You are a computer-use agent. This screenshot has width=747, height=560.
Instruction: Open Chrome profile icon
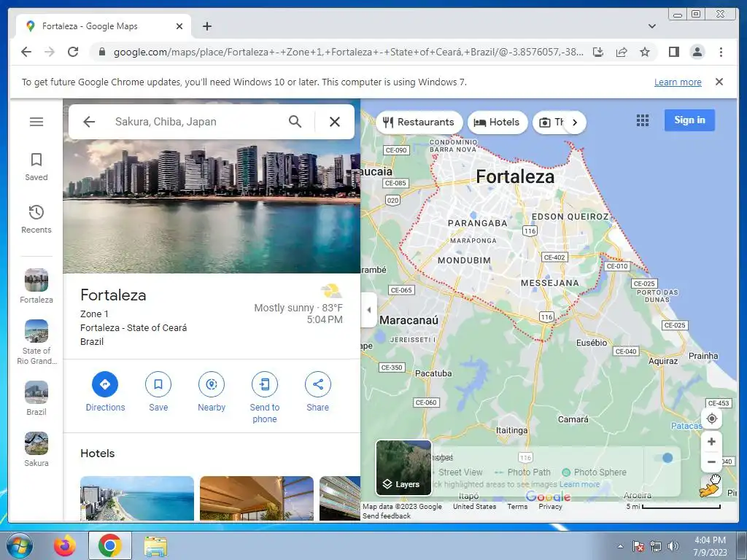[697, 52]
